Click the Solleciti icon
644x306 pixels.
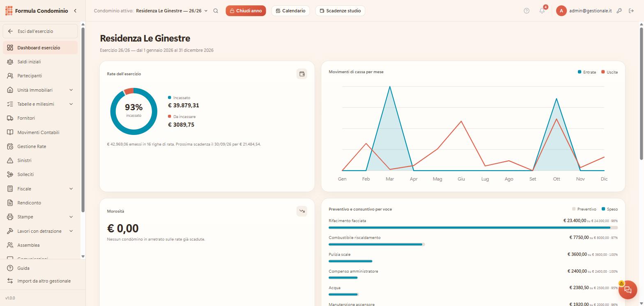click(x=10, y=174)
